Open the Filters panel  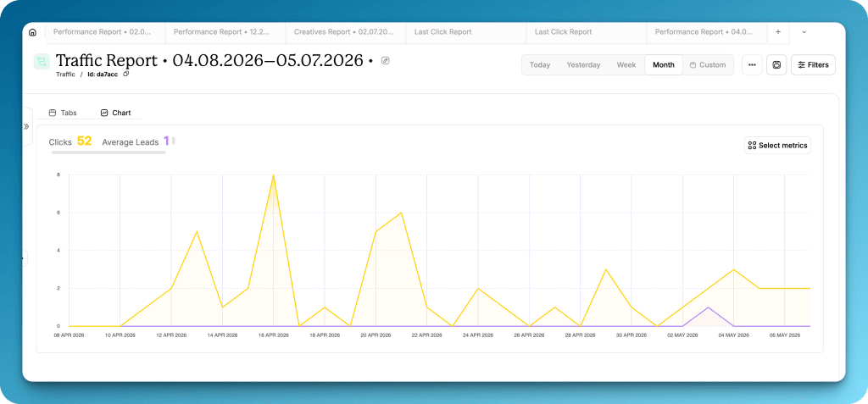pos(813,64)
